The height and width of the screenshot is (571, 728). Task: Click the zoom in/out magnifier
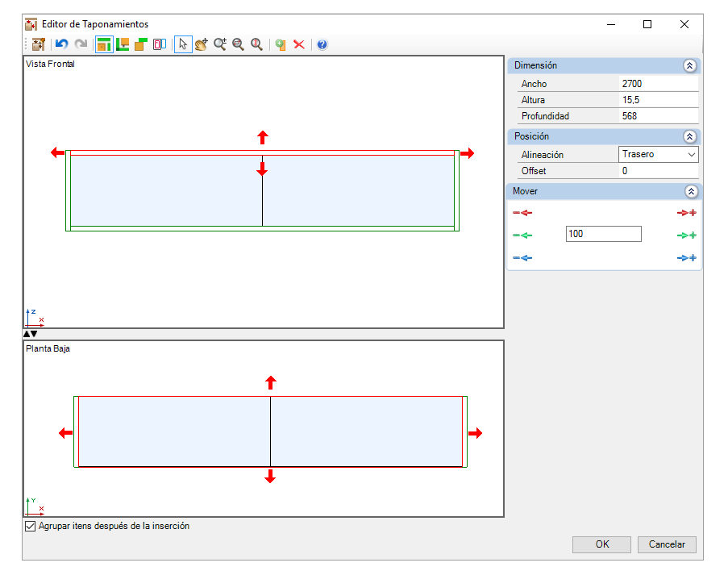coord(220,44)
